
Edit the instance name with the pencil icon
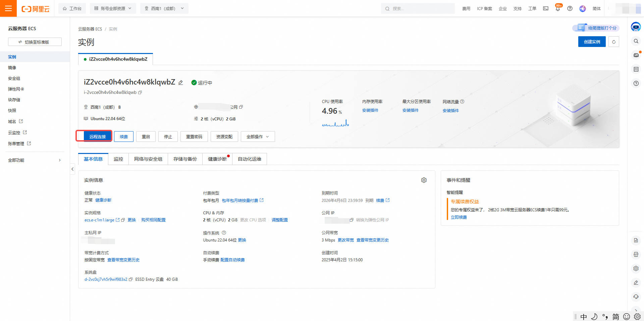click(180, 83)
